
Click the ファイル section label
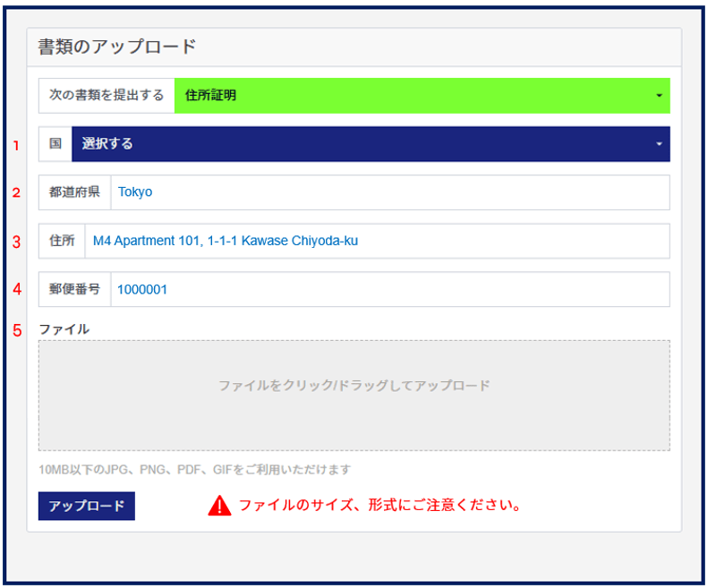pos(64,329)
